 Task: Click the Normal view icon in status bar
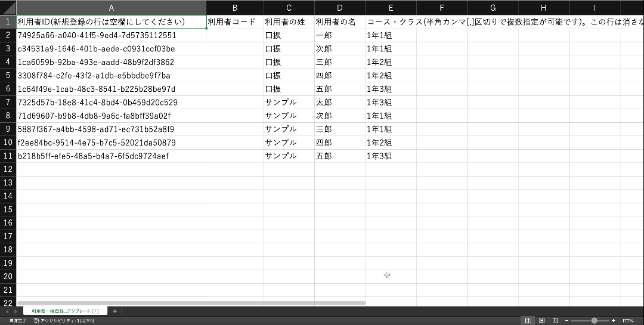pyautogui.click(x=528, y=320)
